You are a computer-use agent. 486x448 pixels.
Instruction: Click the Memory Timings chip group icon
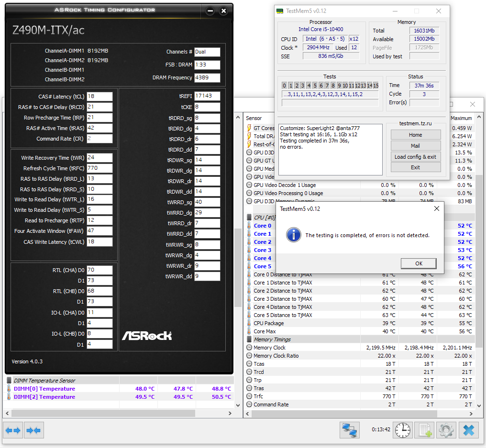pos(249,339)
